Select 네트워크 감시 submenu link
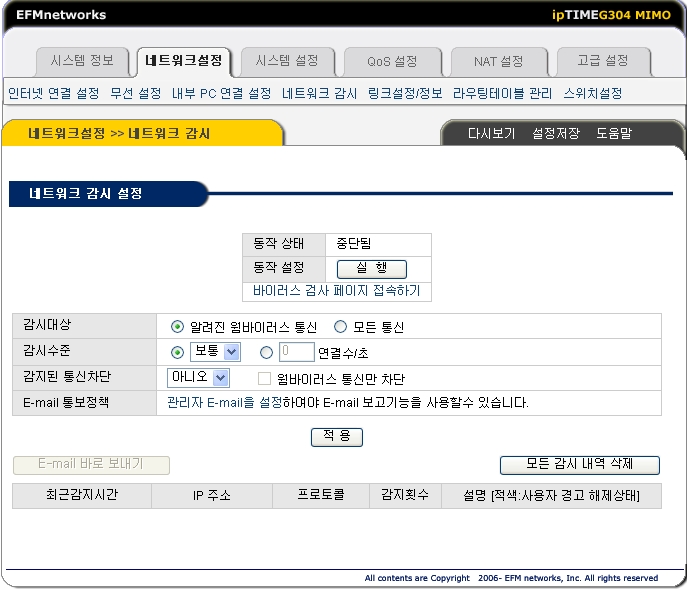This screenshot has height=589, width=687. coord(319,93)
